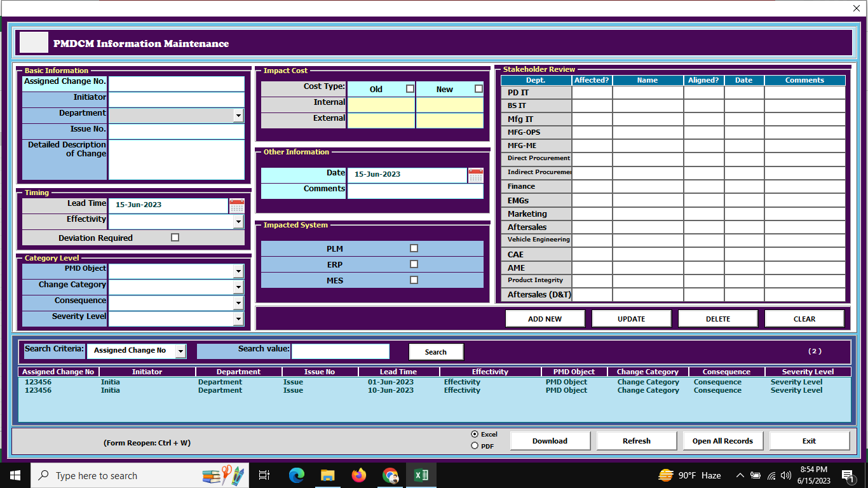This screenshot has width=868, height=488.
Task: Open Microsoft Edge from the taskbar
Action: click(297, 475)
